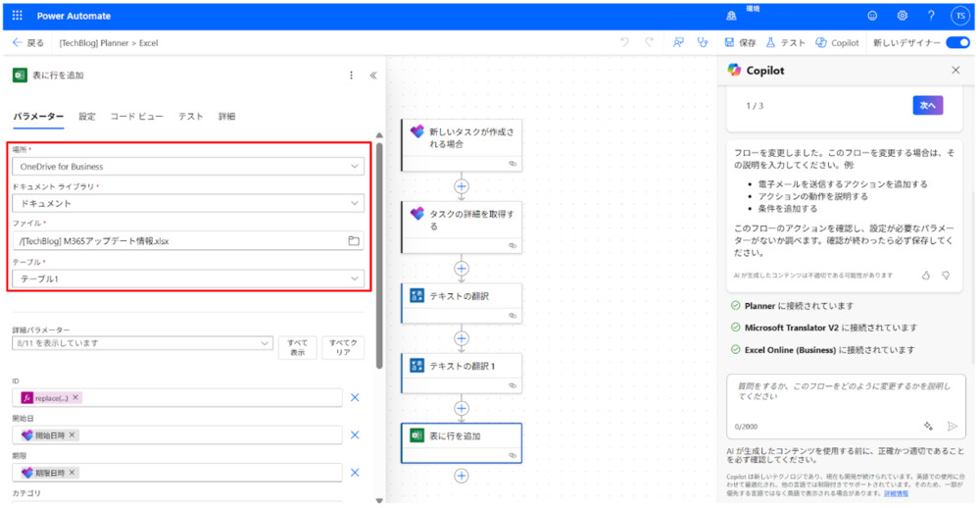Switch to the 詳細 tab

(x=227, y=117)
